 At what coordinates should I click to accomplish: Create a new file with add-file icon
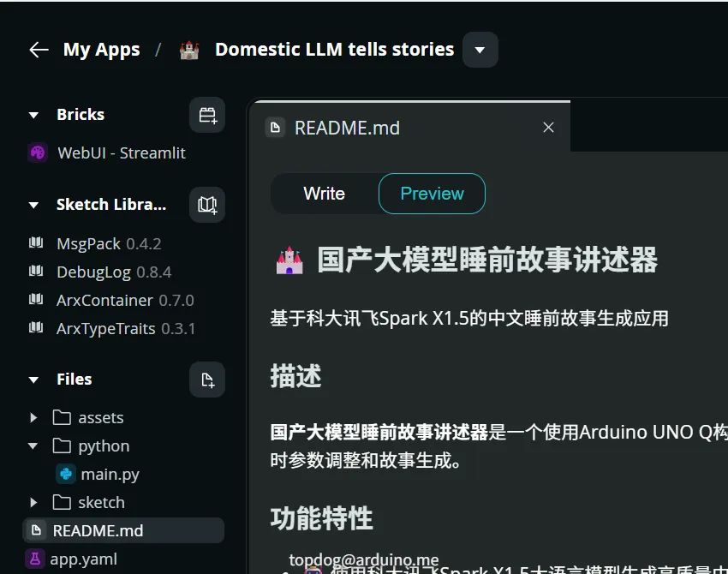click(x=207, y=380)
